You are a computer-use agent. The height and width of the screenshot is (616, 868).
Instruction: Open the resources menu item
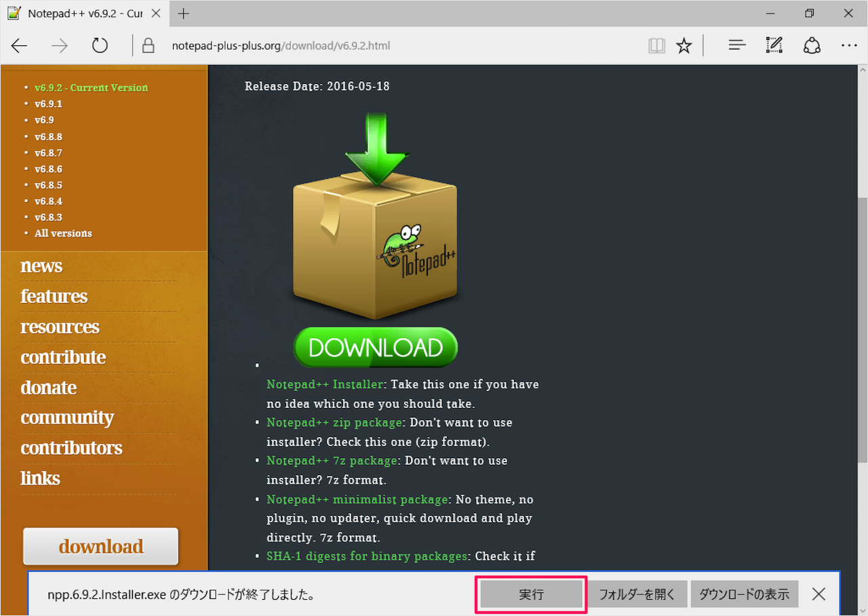60,327
